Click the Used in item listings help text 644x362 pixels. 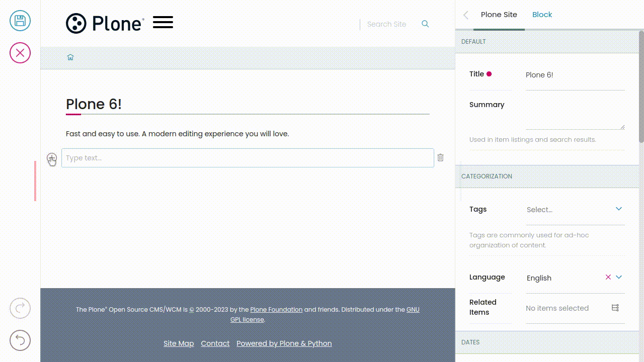(x=532, y=140)
